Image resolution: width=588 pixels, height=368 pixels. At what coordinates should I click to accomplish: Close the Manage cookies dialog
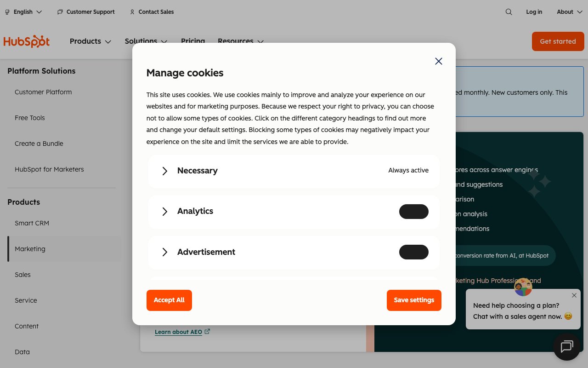439,61
